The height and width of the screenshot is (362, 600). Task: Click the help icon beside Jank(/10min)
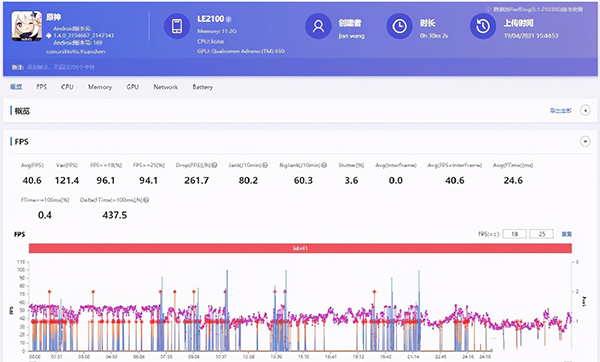(265, 165)
